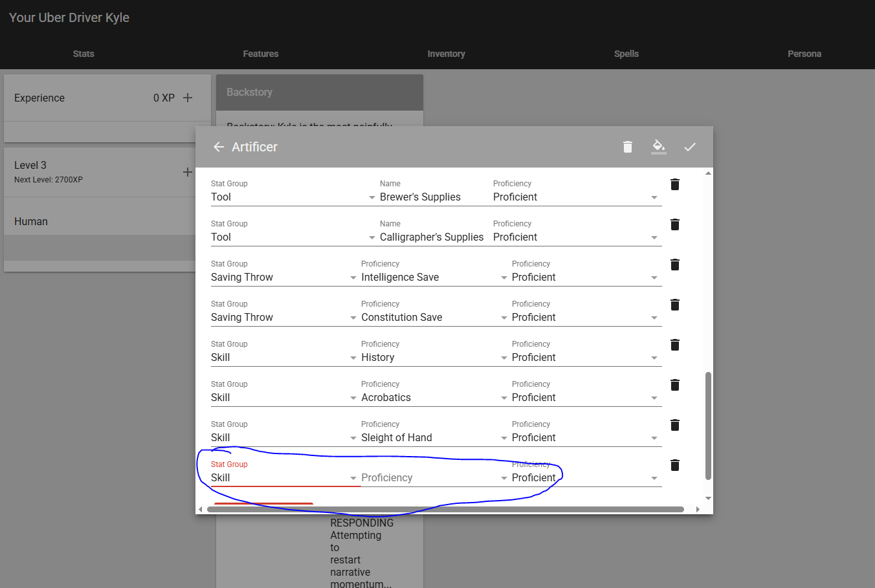This screenshot has width=875, height=588.
Task: Delete the Brewer's Supplies tool row
Action: [x=675, y=184]
